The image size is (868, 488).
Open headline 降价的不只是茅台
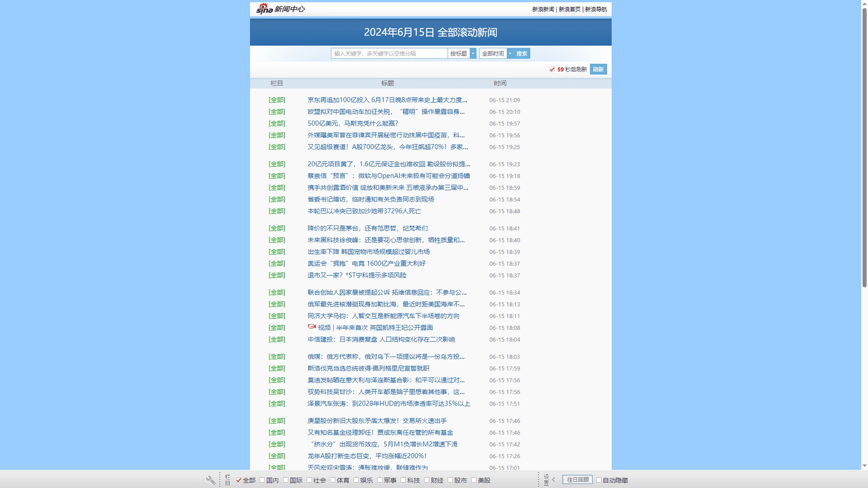click(368, 228)
